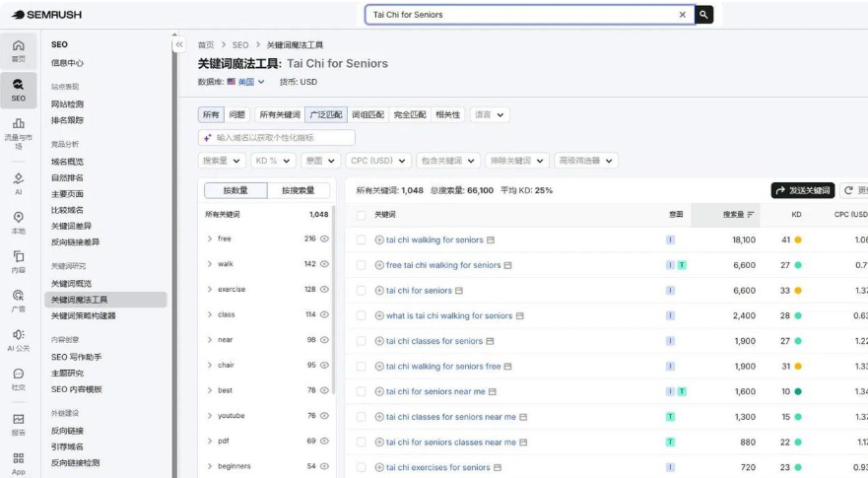868x478 pixels.
Task: Open SEO 写作助手 in sidebar
Action: click(x=77, y=357)
